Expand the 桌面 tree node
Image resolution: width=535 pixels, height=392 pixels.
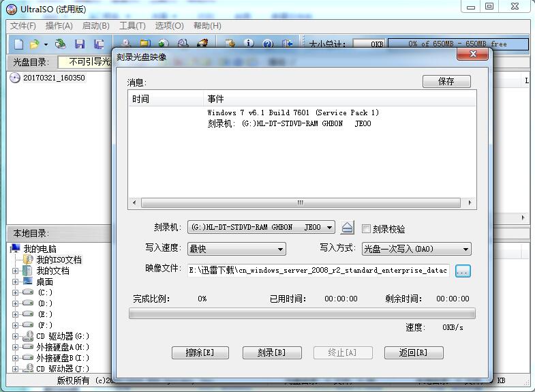15,282
